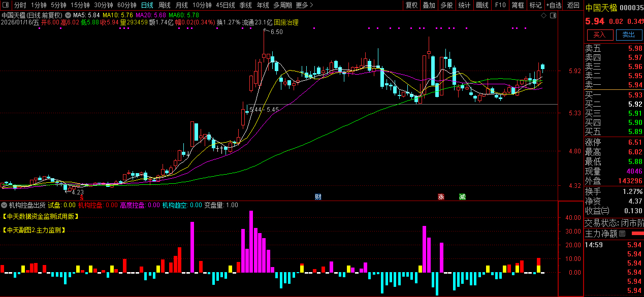Click the 返回 back button
644x297 pixels.
[x=573, y=5]
